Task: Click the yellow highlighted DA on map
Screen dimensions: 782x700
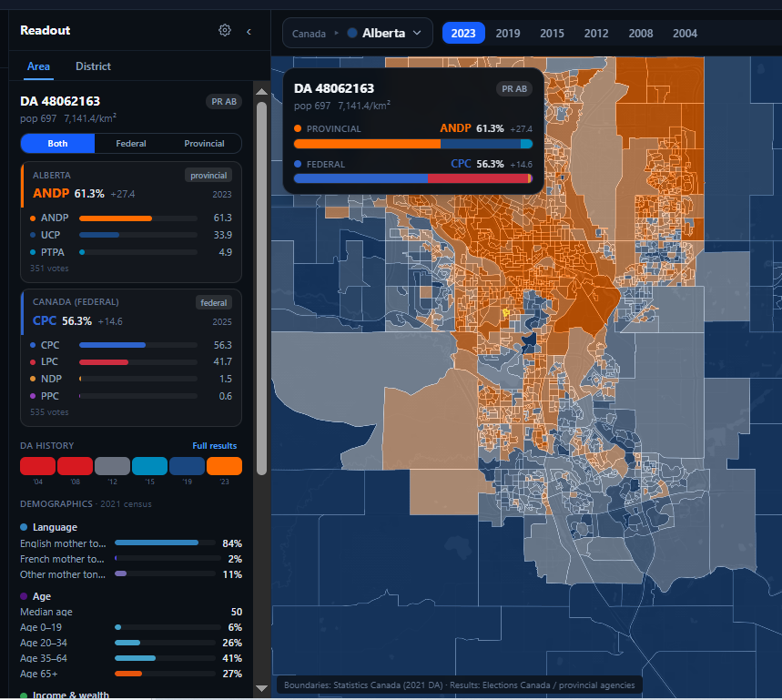Action: pos(506,313)
